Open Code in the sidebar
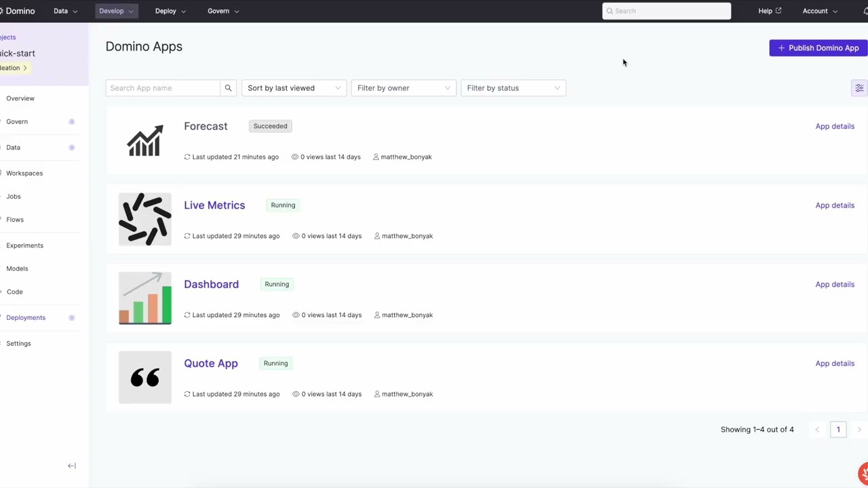 tap(14, 291)
